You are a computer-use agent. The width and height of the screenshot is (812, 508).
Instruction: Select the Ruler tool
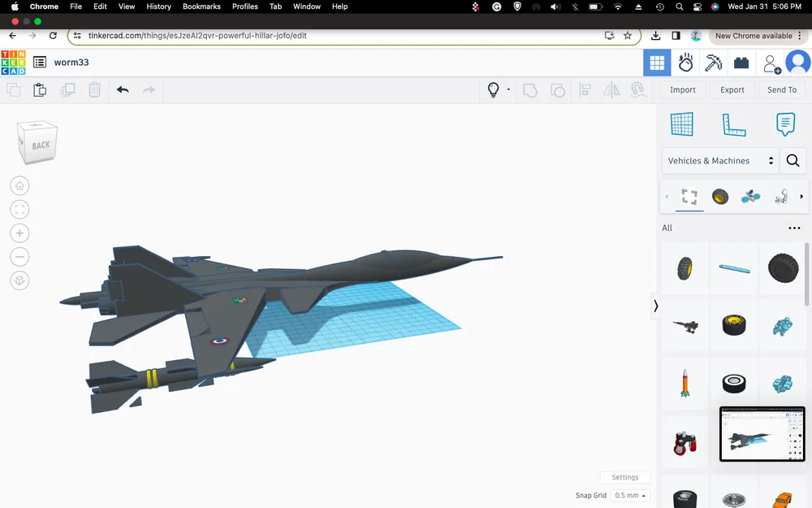click(x=733, y=124)
